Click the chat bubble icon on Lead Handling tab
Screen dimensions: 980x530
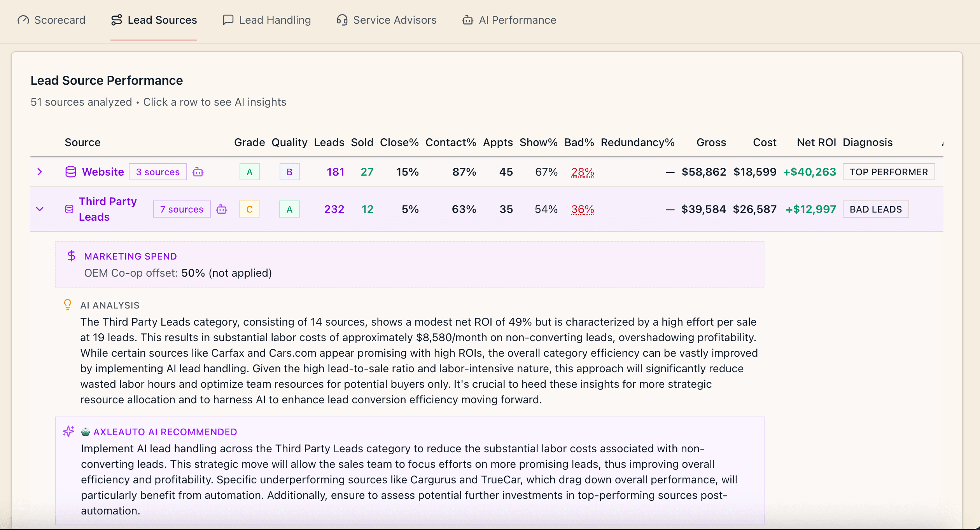(x=228, y=20)
